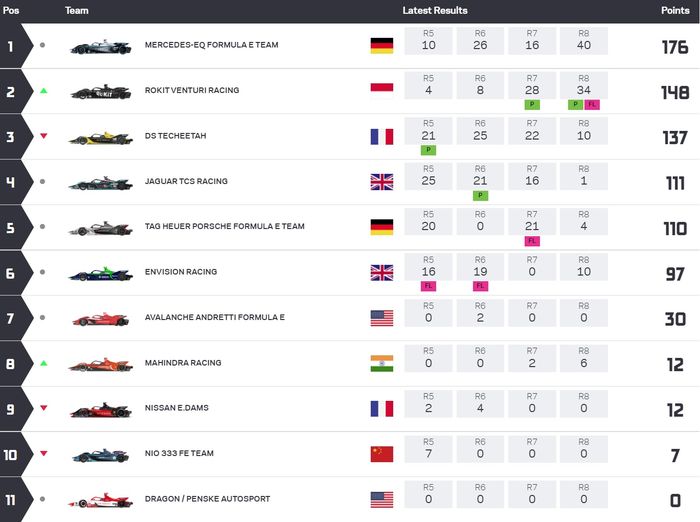The width and height of the screenshot is (700, 522).
Task: Click the Mercedes-EQ car image
Action: 100,46
